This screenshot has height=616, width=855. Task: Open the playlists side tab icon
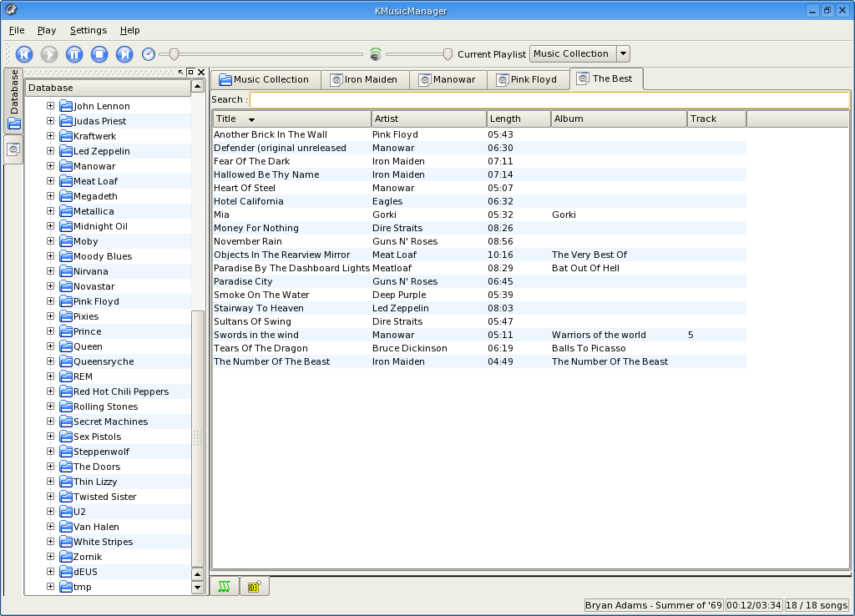point(13,149)
